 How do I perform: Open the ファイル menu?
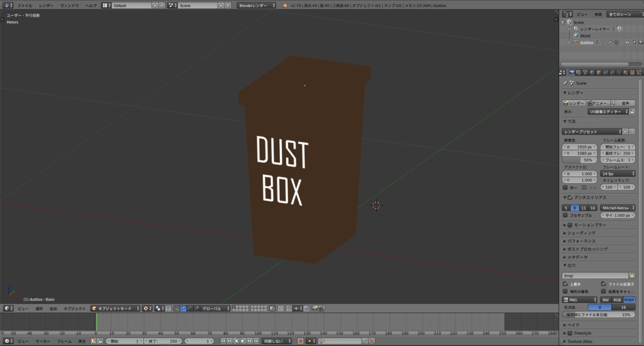click(25, 5)
